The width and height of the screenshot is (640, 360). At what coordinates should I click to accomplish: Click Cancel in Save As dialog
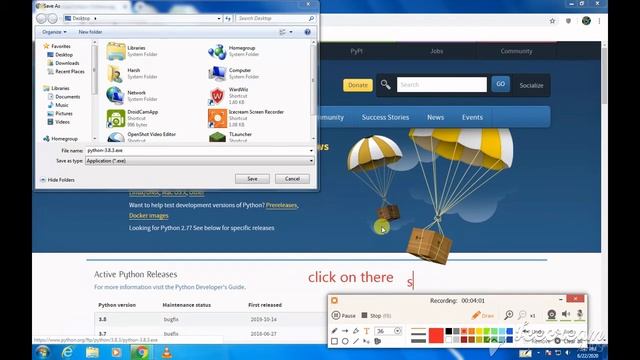pyautogui.click(x=292, y=179)
